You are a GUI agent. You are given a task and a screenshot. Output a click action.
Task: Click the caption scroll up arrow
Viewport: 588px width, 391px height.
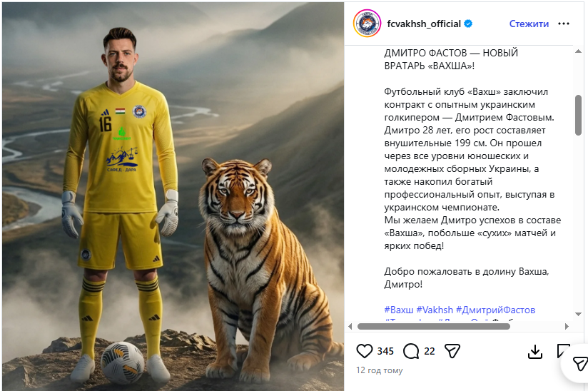[578, 51]
